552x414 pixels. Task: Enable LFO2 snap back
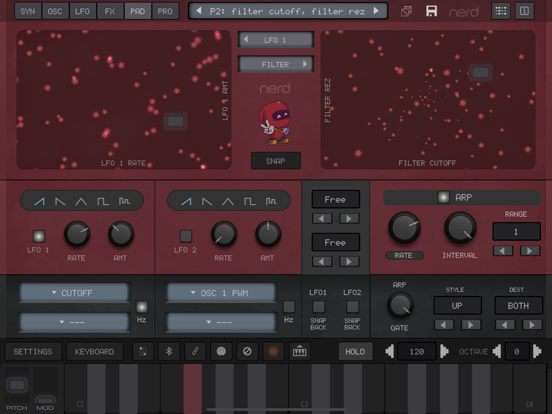352,307
